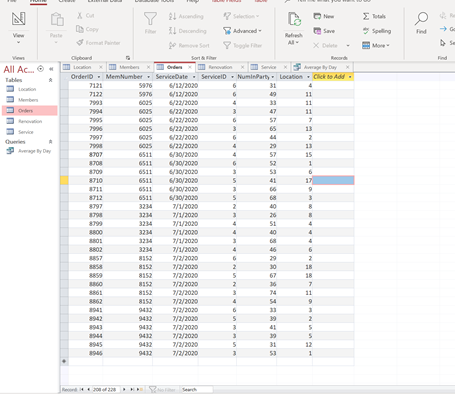Collapse the navigation pane
Viewport: 455px width, 394px height.
click(x=51, y=69)
